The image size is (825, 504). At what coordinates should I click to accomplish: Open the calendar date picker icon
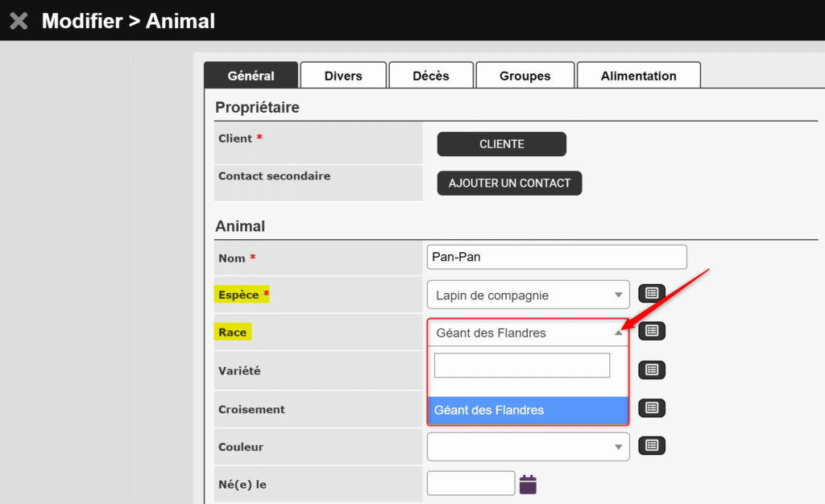pyautogui.click(x=528, y=484)
